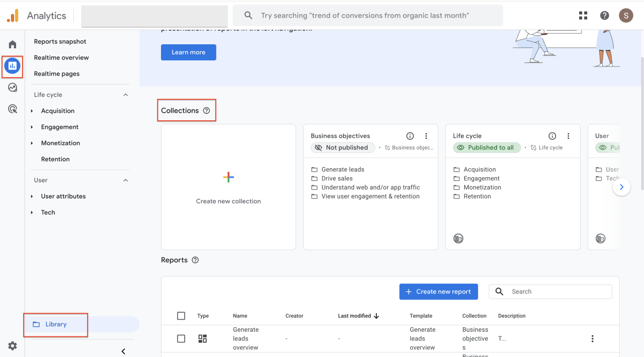The width and height of the screenshot is (644, 357).
Task: Select Library in the left navigation
Action: coord(56,324)
